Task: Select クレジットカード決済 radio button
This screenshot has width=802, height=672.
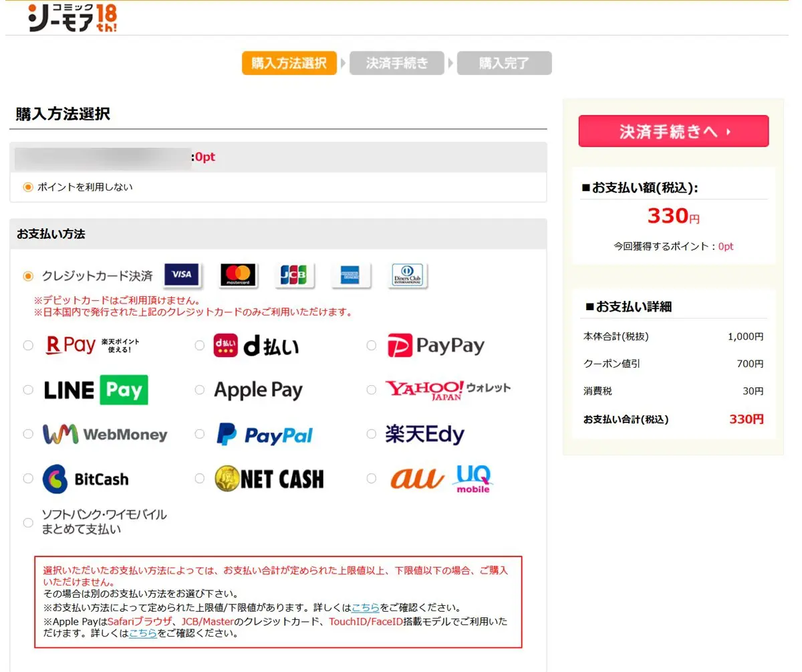Action: (28, 275)
